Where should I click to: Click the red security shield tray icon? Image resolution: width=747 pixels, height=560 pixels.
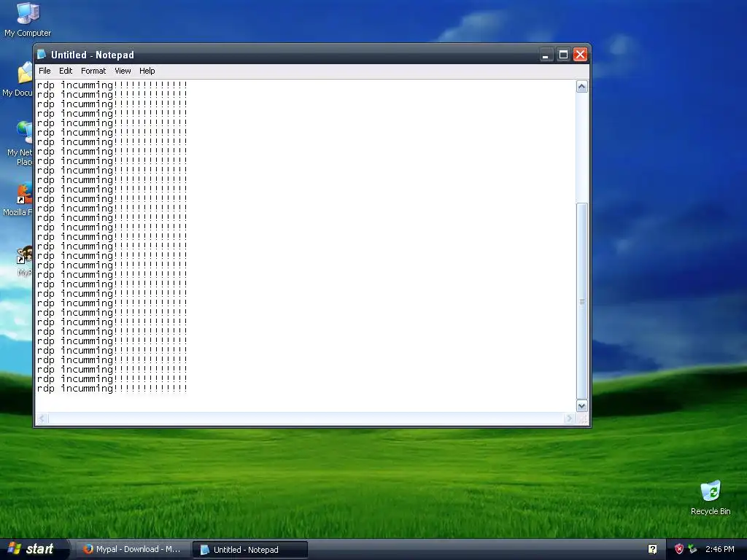tap(679, 549)
